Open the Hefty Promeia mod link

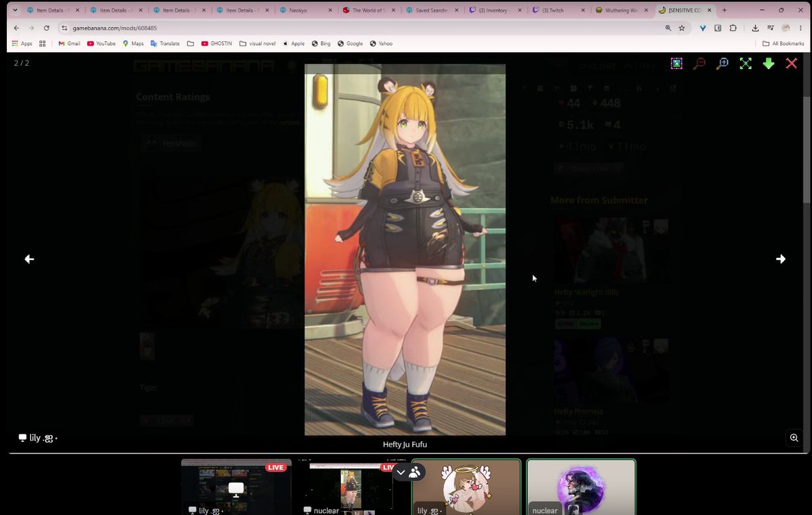click(x=579, y=411)
